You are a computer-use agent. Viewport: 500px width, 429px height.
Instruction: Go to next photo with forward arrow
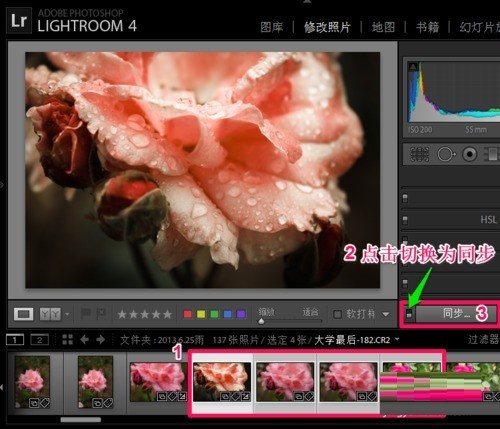click(100, 340)
